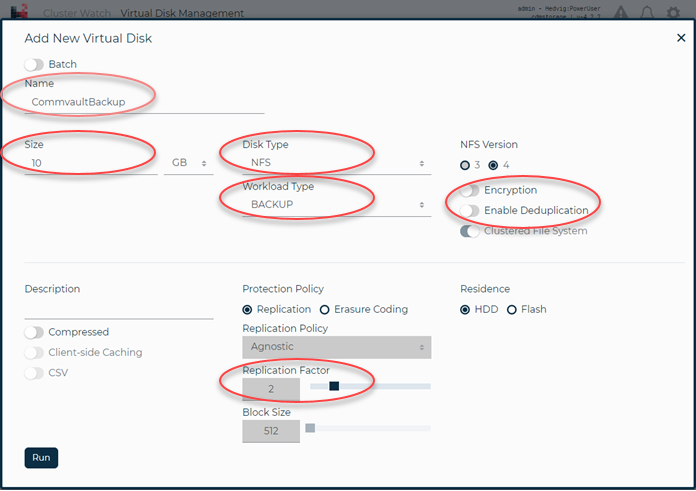Open the notifications bell icon

(x=647, y=12)
